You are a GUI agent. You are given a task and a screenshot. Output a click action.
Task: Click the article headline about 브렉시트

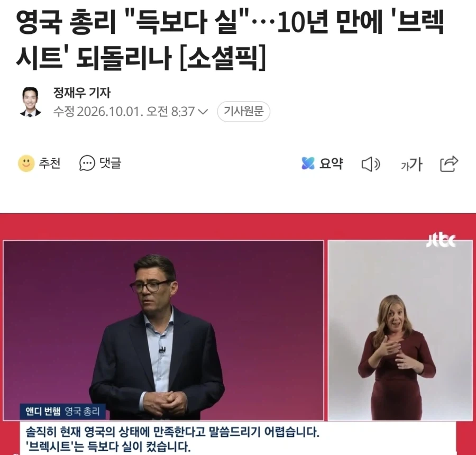tap(231, 40)
